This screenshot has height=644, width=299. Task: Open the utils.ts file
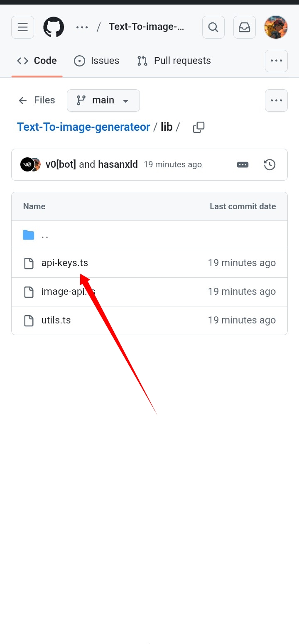tap(56, 320)
